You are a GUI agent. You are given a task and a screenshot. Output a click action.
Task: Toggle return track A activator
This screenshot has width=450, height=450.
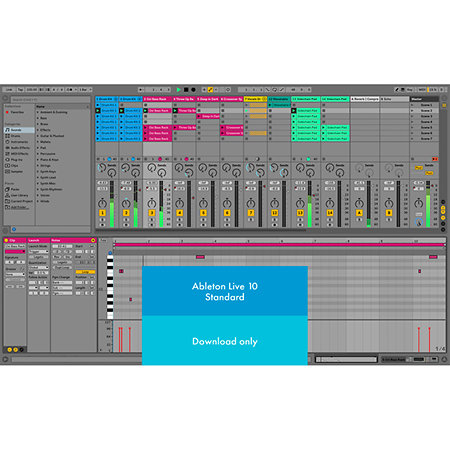tap(359, 213)
